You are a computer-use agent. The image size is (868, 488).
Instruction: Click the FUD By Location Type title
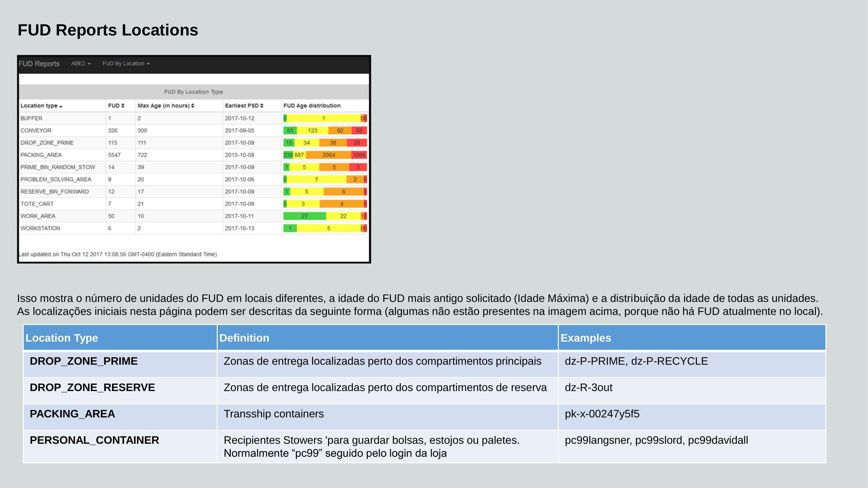(x=193, y=92)
